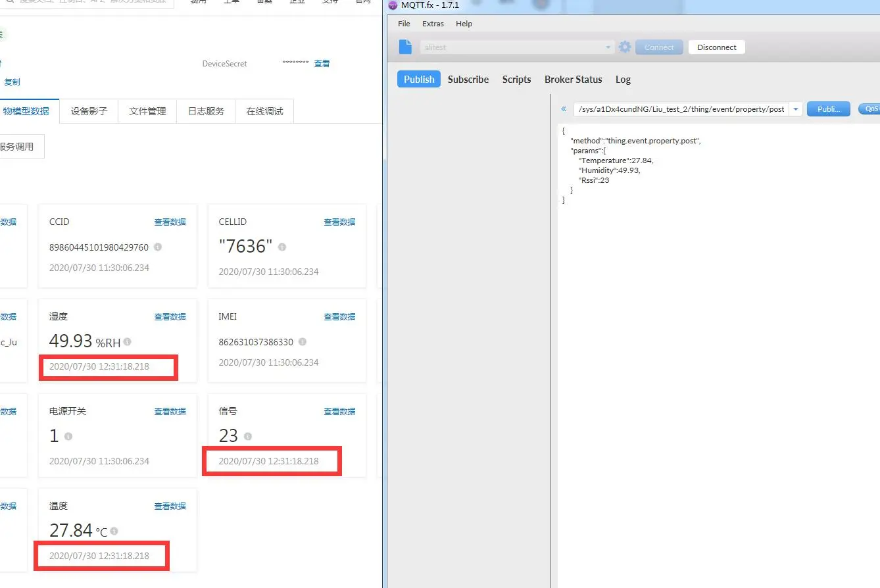
Task: Click info icon beside CCID value
Action: coord(158,247)
